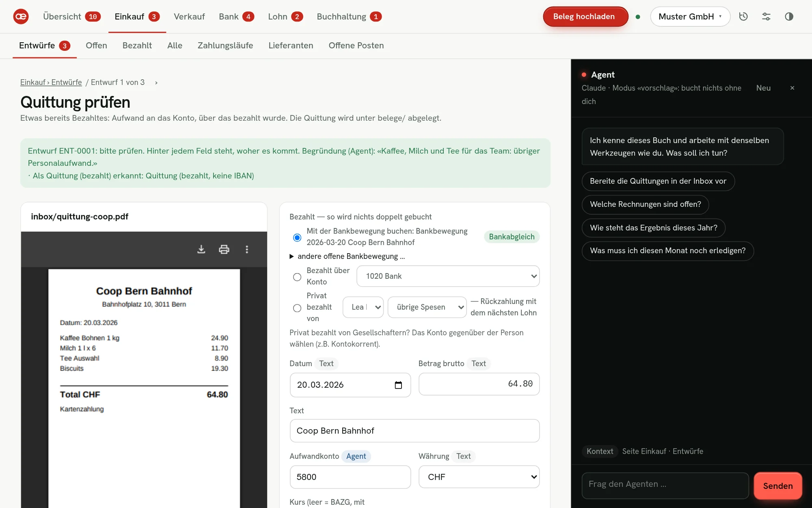Start a new agent chat with 'Neu'

tap(763, 88)
